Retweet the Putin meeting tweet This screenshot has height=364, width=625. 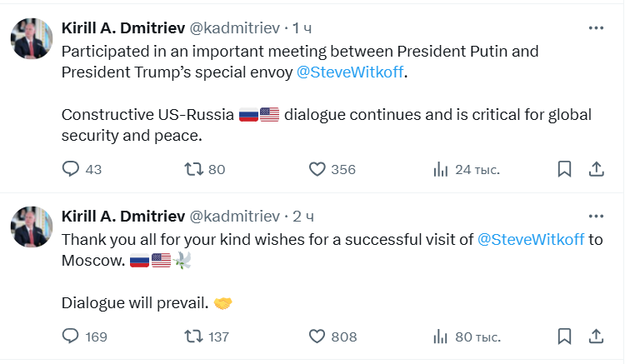[193, 169]
